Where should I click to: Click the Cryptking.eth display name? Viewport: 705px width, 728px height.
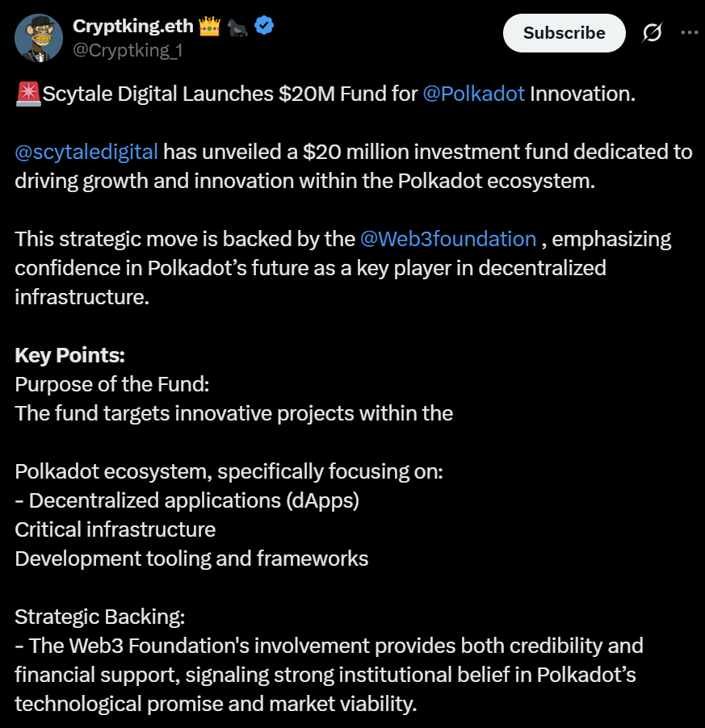(x=133, y=26)
